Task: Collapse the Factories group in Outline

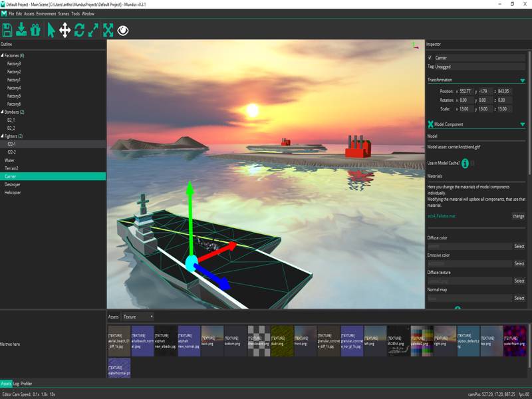Action: pyautogui.click(x=2, y=55)
